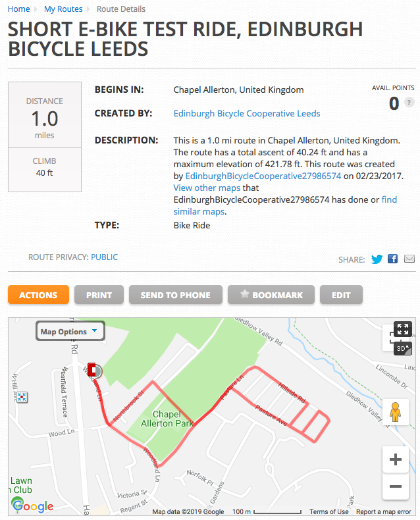Toggle 3D map view
The height and width of the screenshot is (520, 420).
[402, 348]
